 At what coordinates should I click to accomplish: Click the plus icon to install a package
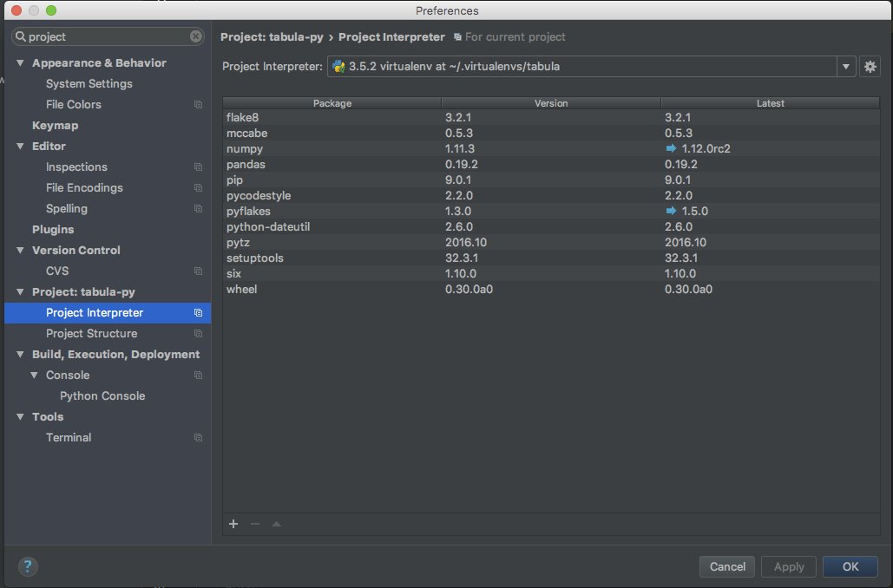[x=233, y=524]
